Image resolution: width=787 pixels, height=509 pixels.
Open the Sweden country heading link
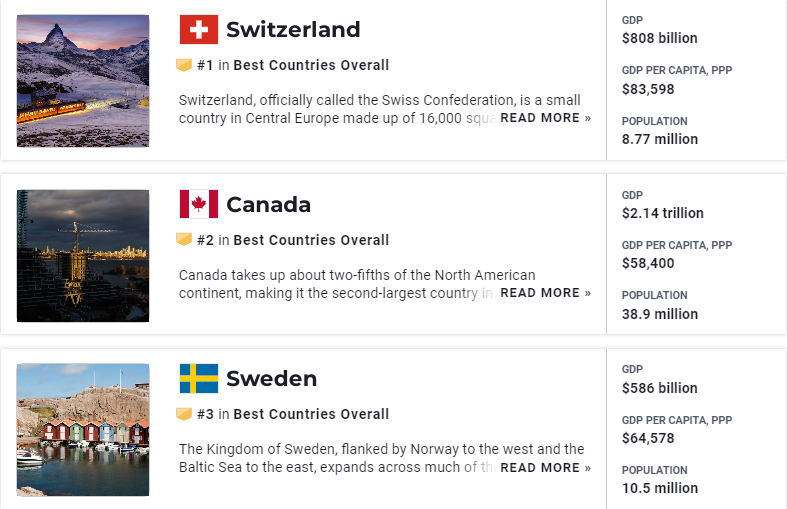pos(271,379)
